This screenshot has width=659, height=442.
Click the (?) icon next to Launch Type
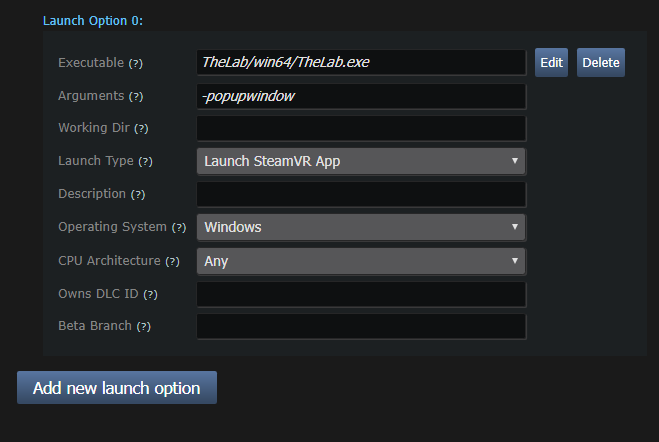pos(145,161)
